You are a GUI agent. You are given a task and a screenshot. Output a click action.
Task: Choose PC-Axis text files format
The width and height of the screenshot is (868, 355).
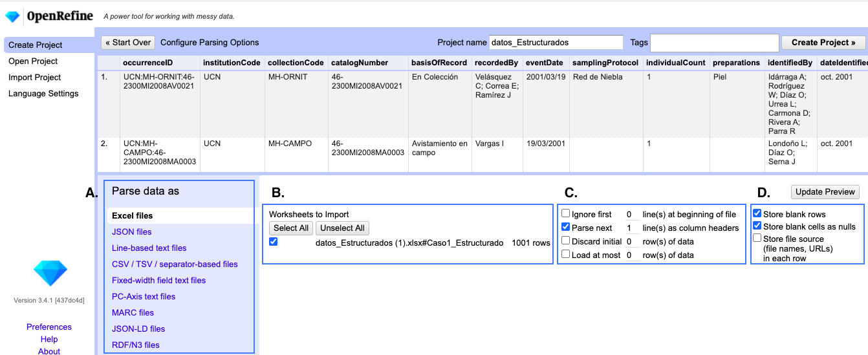click(x=144, y=297)
